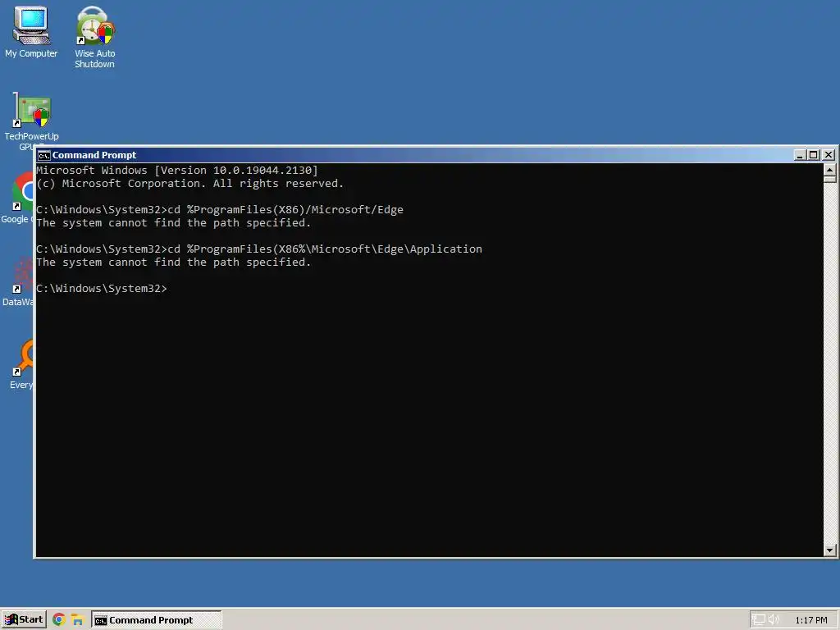
Task: Minimize the Command Prompt window
Action: tap(800, 155)
